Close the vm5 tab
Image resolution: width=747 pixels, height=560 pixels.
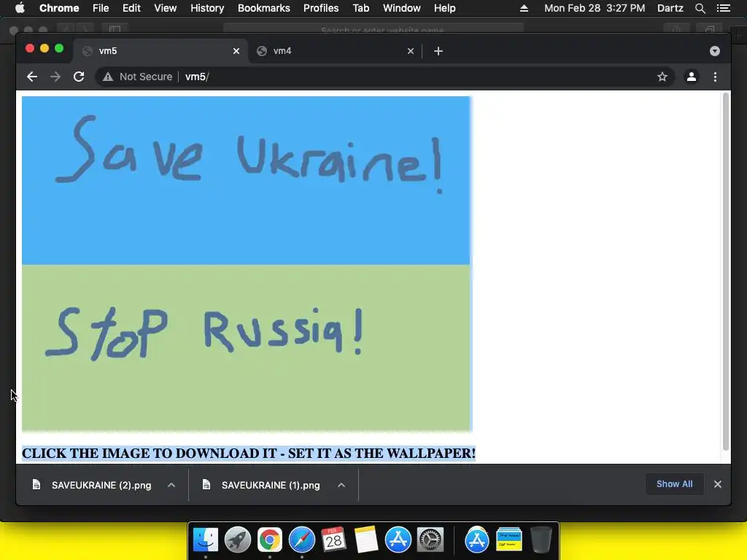(x=236, y=51)
